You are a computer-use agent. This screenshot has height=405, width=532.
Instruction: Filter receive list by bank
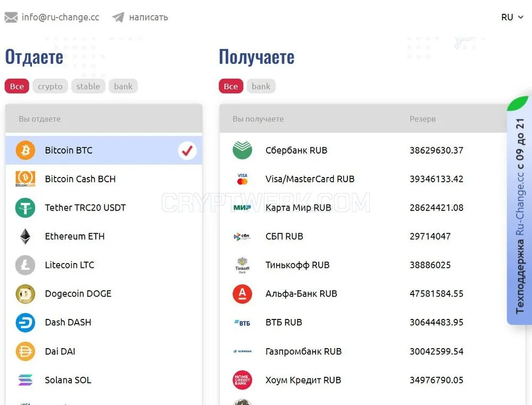261,86
